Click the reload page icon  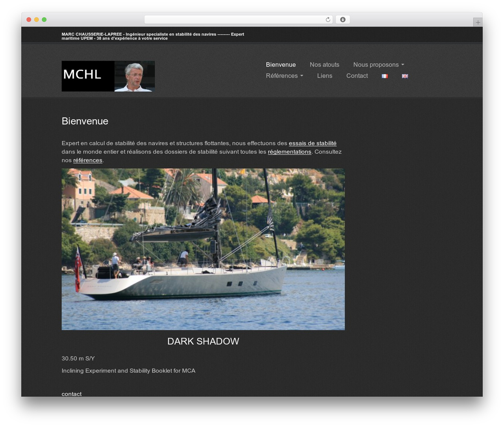328,20
